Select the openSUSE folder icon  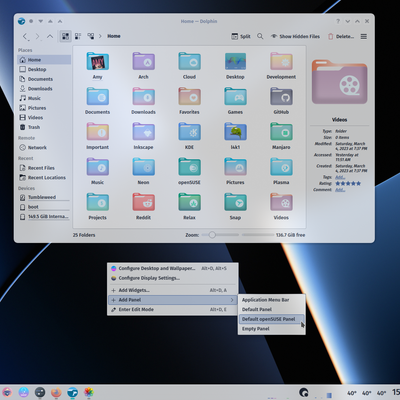(189, 167)
